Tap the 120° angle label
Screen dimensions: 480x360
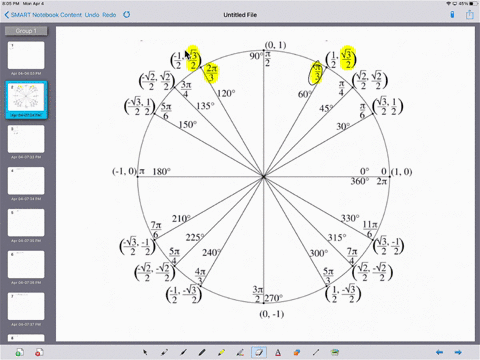point(226,93)
